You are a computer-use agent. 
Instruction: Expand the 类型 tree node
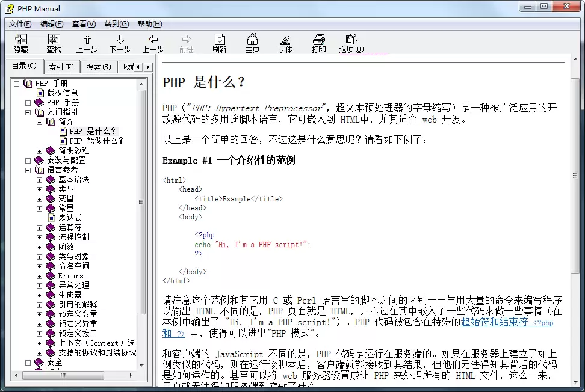coord(39,189)
